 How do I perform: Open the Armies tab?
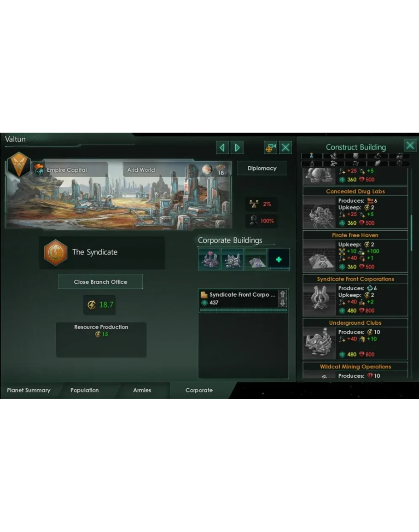pos(142,390)
